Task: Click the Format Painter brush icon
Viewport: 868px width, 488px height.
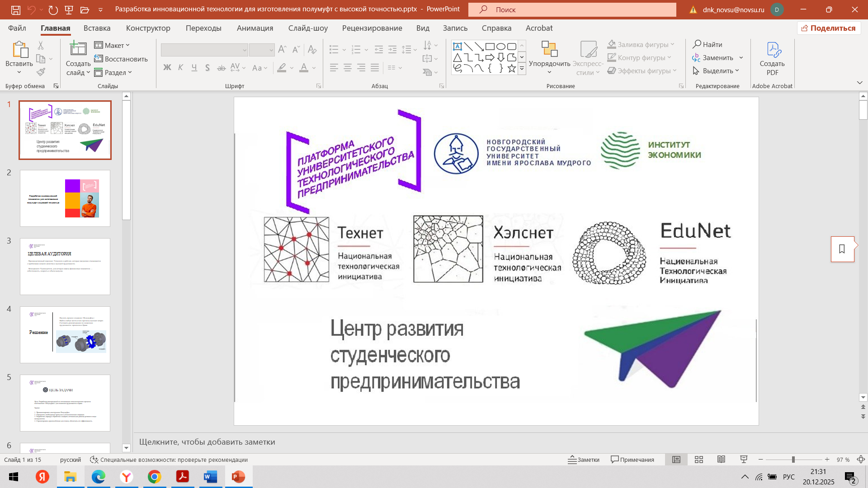Action: click(x=41, y=72)
